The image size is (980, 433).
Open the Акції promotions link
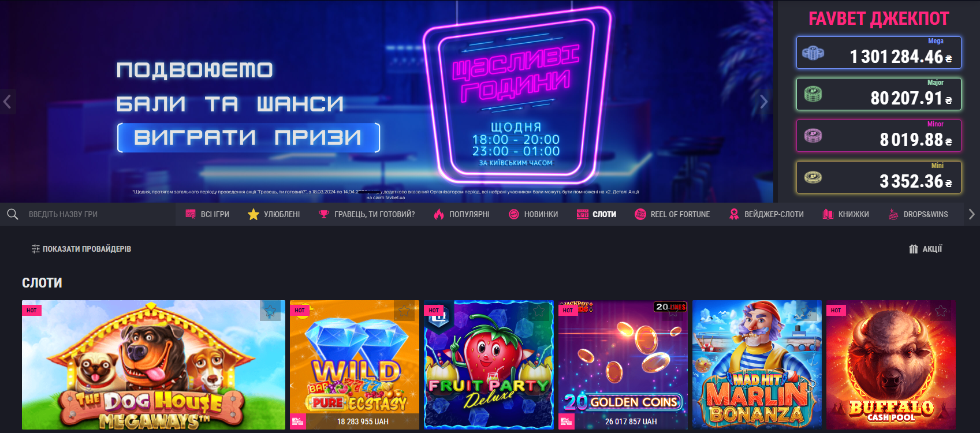point(931,249)
